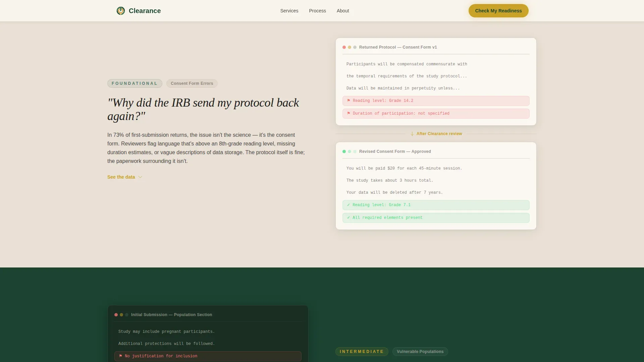The height and width of the screenshot is (362, 644).
Task: Click the red dot on Returned Protocol window
Action: pos(344,47)
